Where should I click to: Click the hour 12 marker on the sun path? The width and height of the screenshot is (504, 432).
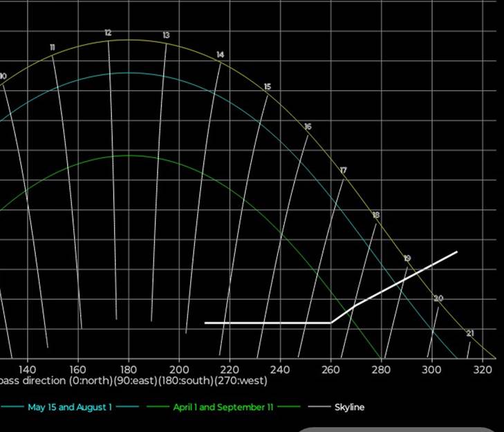click(x=108, y=33)
